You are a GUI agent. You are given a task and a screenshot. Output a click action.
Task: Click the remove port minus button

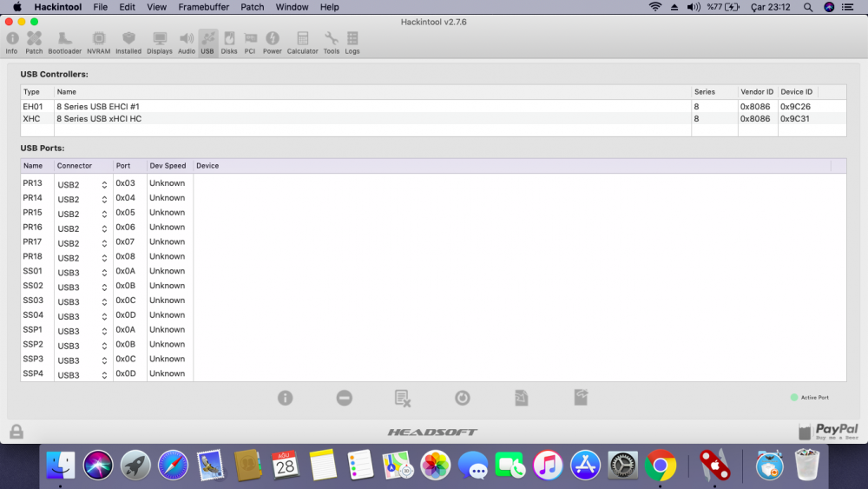[345, 398]
